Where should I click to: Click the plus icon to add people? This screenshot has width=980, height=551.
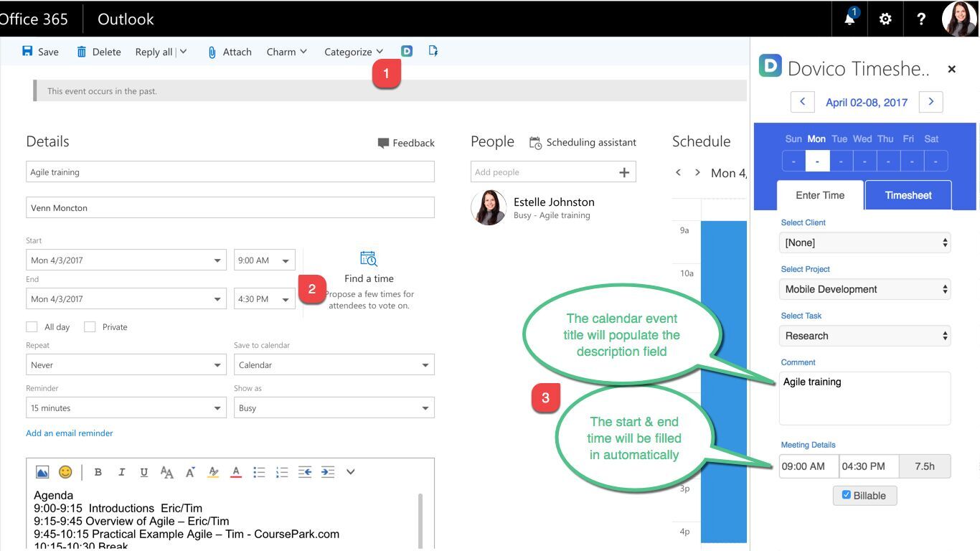(624, 172)
